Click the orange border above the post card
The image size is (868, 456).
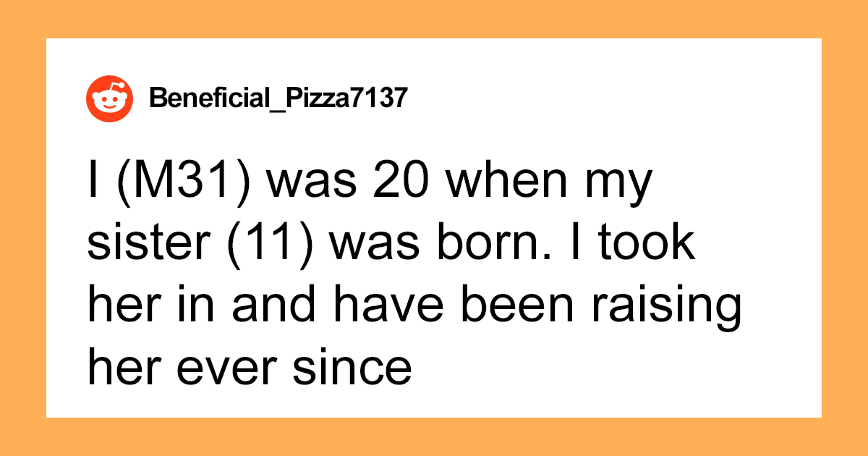[434, 18]
